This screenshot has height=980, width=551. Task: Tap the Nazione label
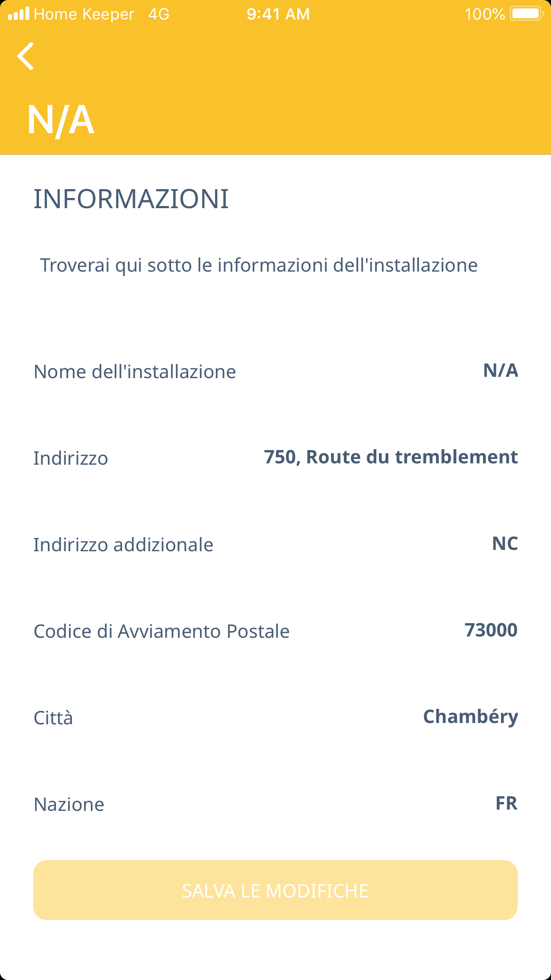(x=69, y=805)
